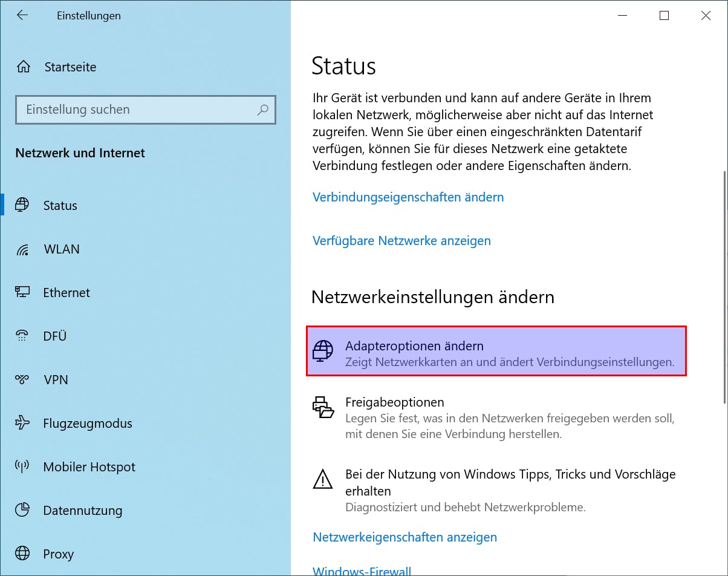
Task: Click the warning triangle for network troubleshooting
Action: pyautogui.click(x=323, y=479)
